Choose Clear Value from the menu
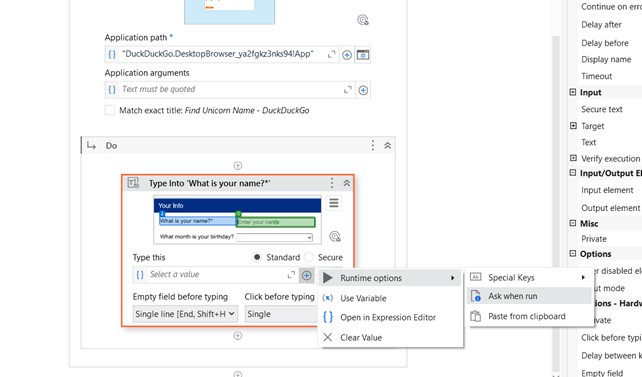The width and height of the screenshot is (642, 377). [x=390, y=337]
